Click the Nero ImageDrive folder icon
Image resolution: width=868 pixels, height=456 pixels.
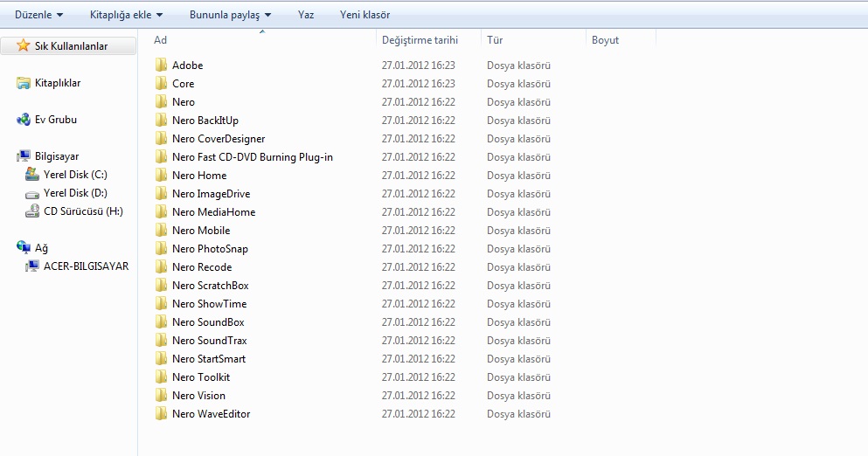(161, 193)
